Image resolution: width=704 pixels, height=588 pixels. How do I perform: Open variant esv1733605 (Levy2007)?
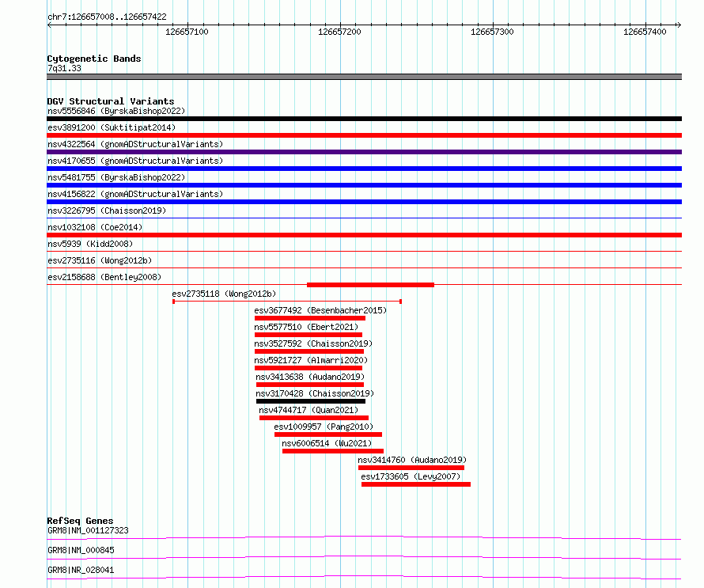pyautogui.click(x=411, y=476)
